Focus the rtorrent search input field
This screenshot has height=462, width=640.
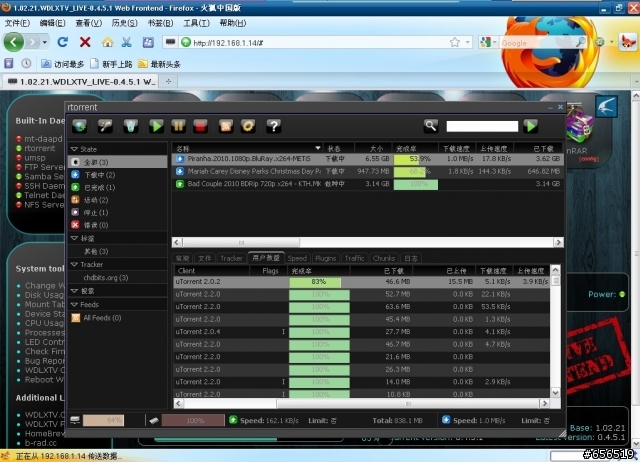[482, 126]
